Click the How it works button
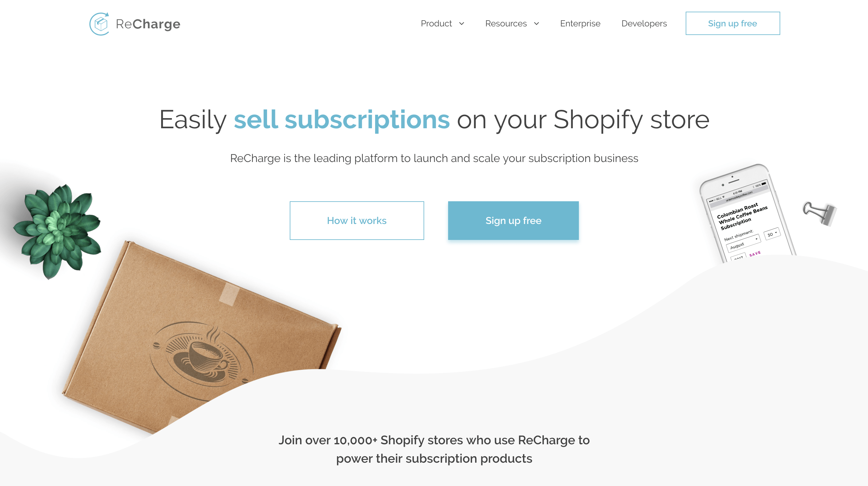 (357, 220)
